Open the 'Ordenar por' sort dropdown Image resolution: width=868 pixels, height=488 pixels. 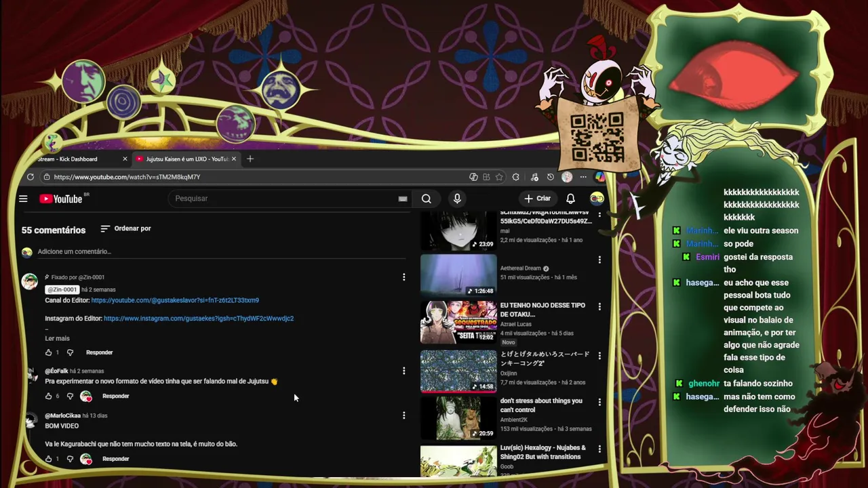pyautogui.click(x=125, y=228)
